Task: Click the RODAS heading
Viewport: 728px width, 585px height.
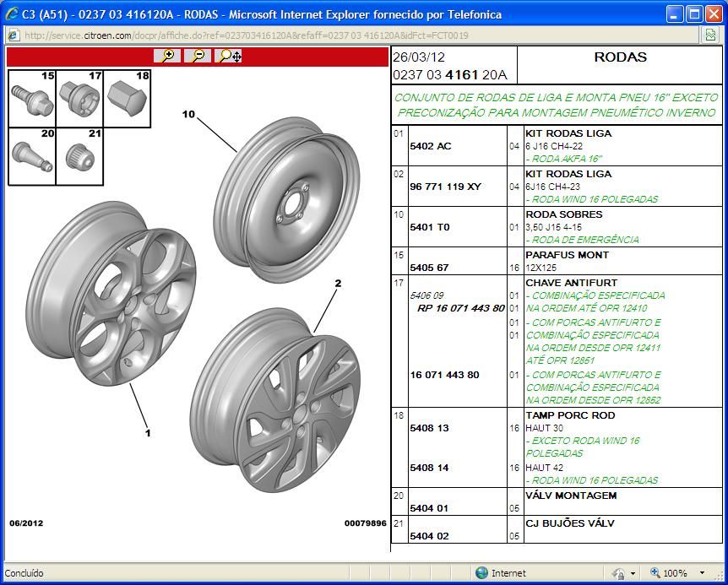Action: pos(620,57)
